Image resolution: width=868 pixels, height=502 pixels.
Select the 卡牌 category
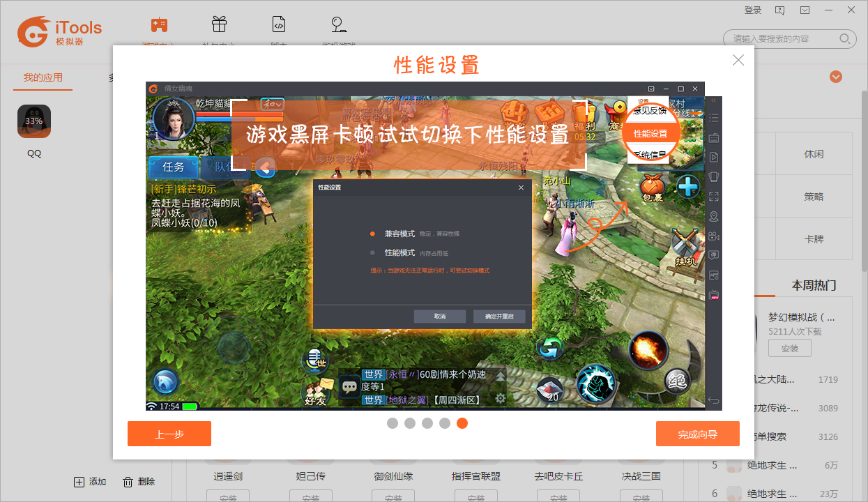[814, 239]
